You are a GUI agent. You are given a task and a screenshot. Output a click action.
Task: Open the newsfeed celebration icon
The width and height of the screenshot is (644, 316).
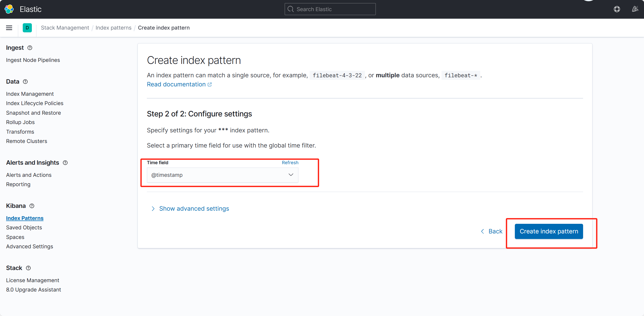point(635,9)
